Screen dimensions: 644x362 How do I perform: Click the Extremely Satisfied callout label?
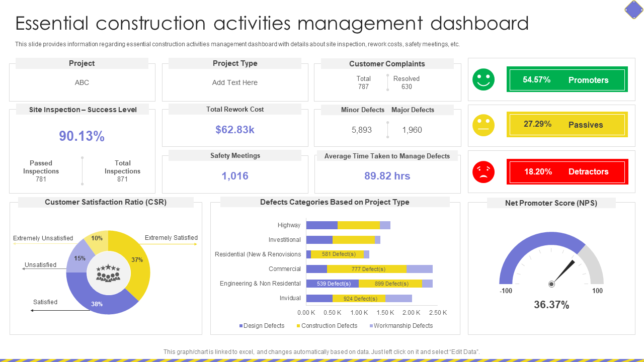click(171, 238)
